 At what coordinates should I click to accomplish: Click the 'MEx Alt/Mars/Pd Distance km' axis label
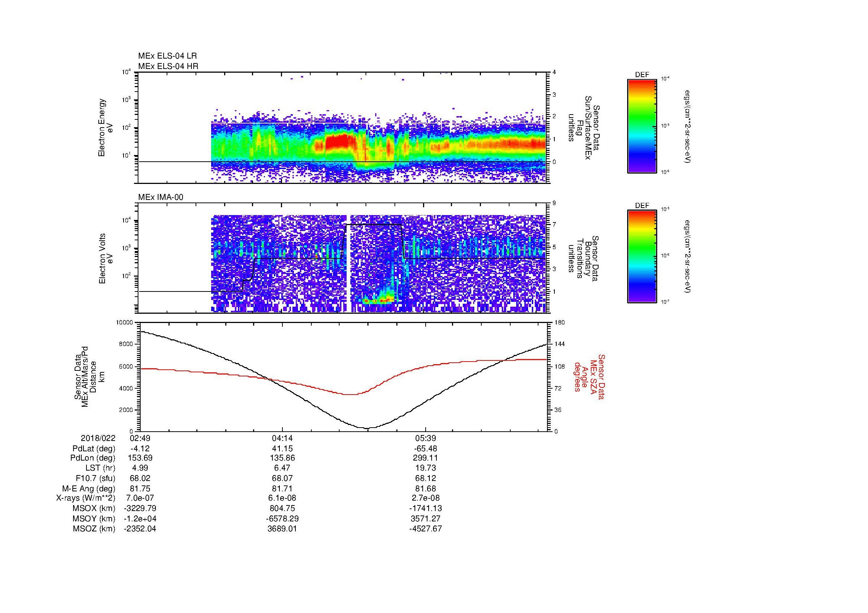(89, 376)
